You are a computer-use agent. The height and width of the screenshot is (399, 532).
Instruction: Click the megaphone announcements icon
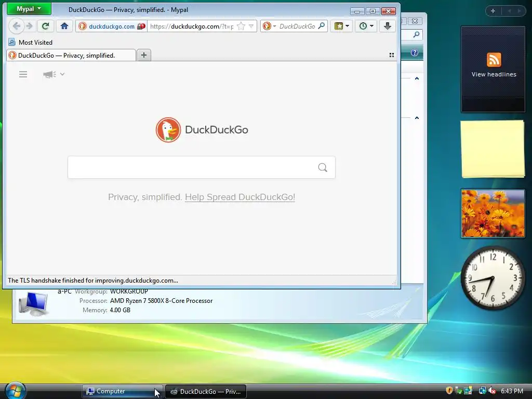49,74
